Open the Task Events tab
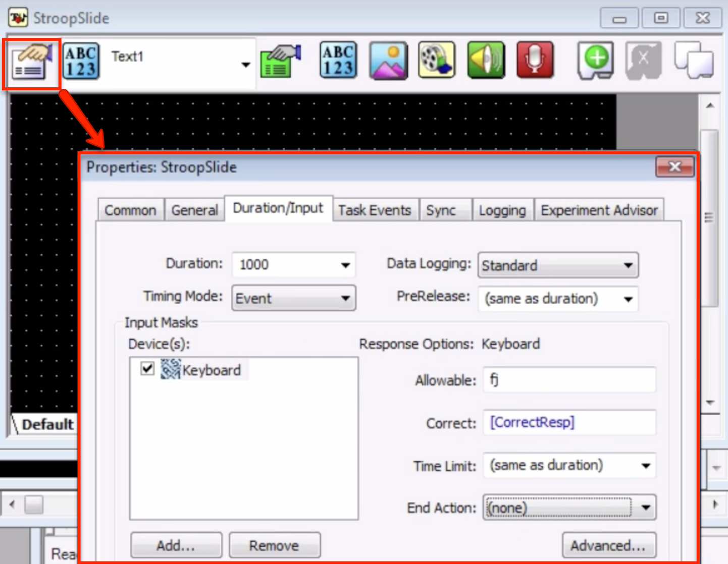This screenshot has width=728, height=564. 375,210
